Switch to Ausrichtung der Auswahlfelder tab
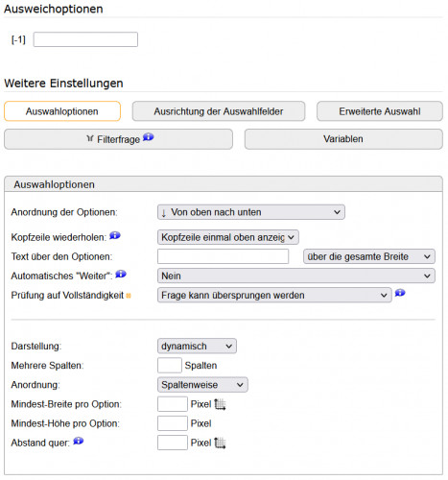448x480 pixels. coord(219,111)
